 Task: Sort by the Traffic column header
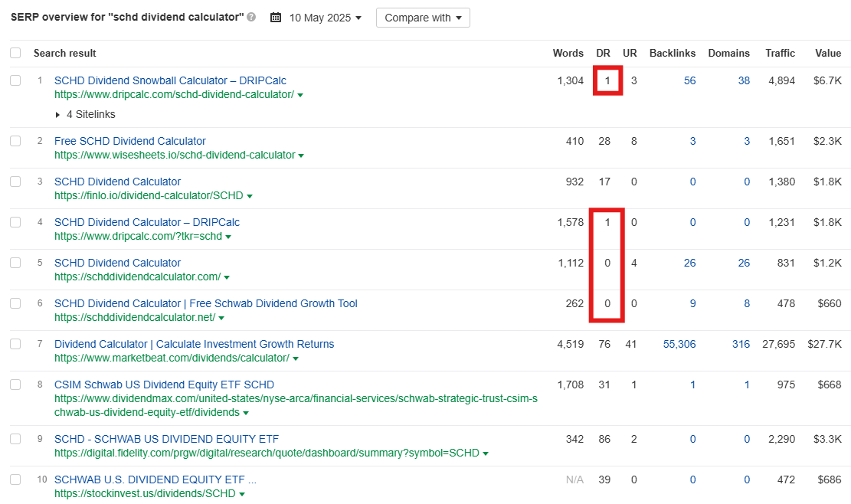coord(780,53)
